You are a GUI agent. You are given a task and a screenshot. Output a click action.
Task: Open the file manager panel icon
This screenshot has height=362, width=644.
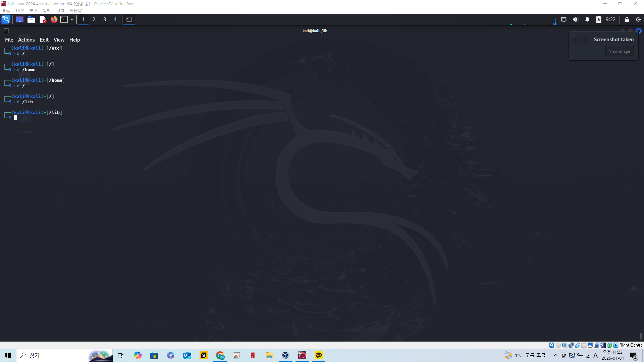point(31,19)
